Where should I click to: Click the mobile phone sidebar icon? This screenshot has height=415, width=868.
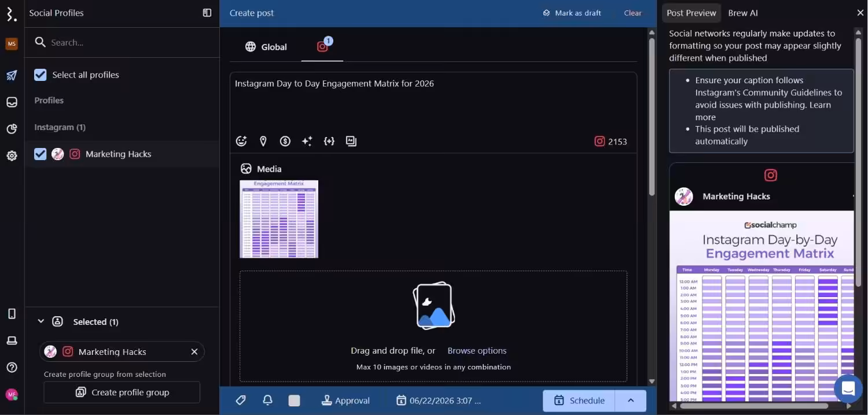tap(12, 314)
